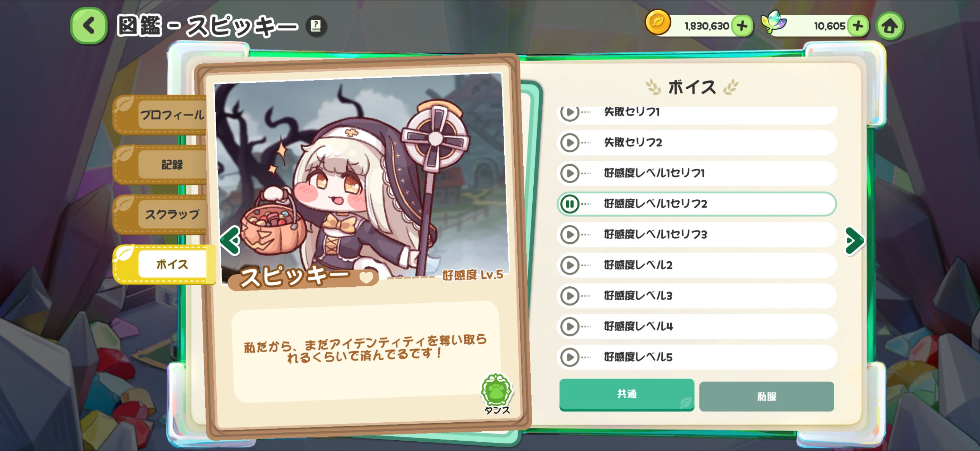The width and height of the screenshot is (980, 451).
Task: Add crystals with the plus button
Action: pos(857,26)
